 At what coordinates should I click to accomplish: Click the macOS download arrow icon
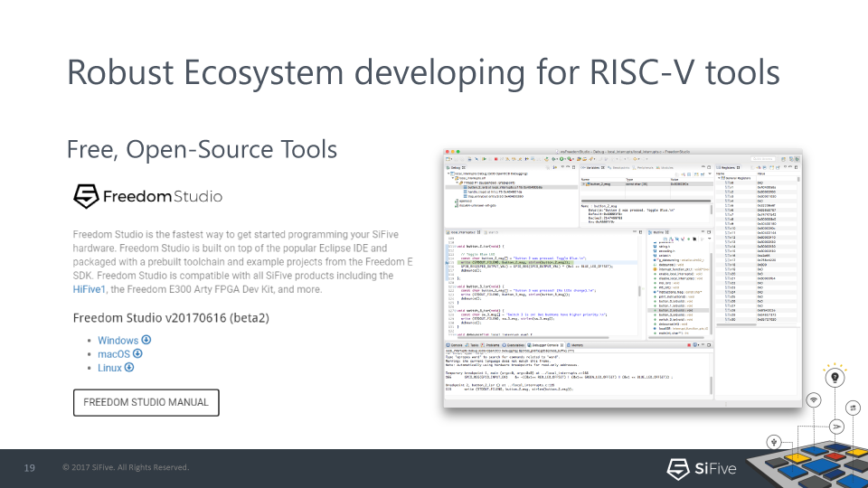tap(138, 353)
